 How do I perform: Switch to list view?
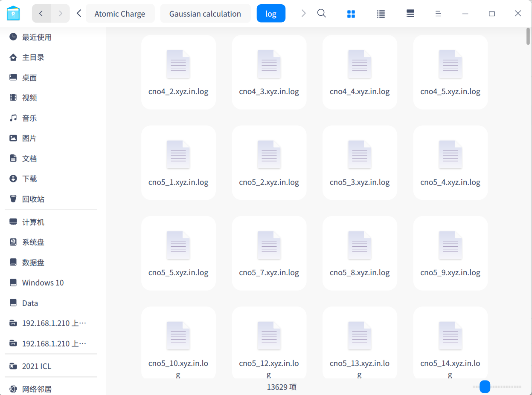(381, 14)
